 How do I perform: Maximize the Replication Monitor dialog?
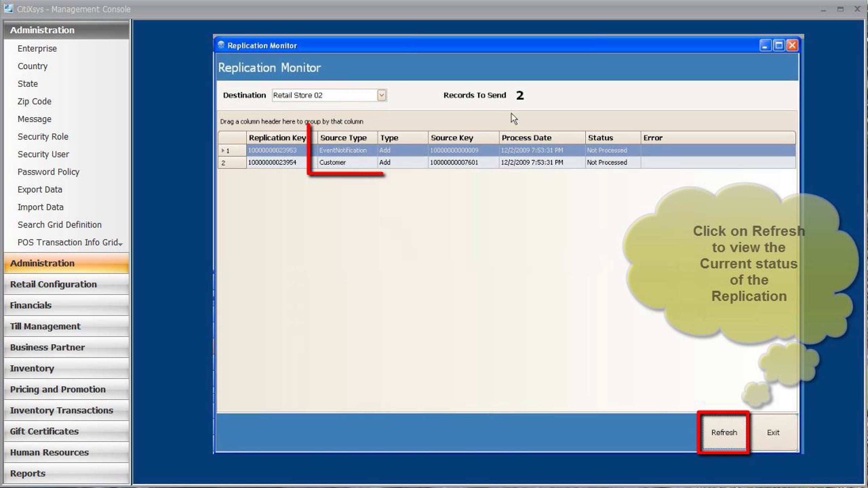(779, 46)
